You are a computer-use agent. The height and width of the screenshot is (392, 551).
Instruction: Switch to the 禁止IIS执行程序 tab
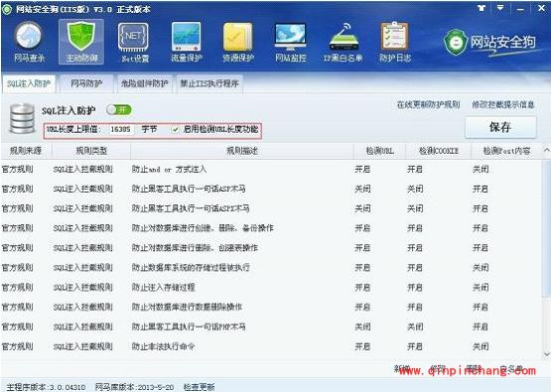tap(209, 83)
